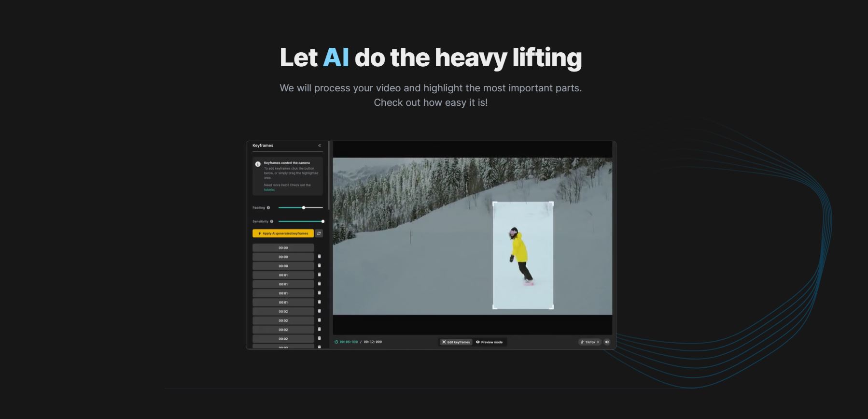Click the Padding help icon
This screenshot has width=868, height=419.
268,208
